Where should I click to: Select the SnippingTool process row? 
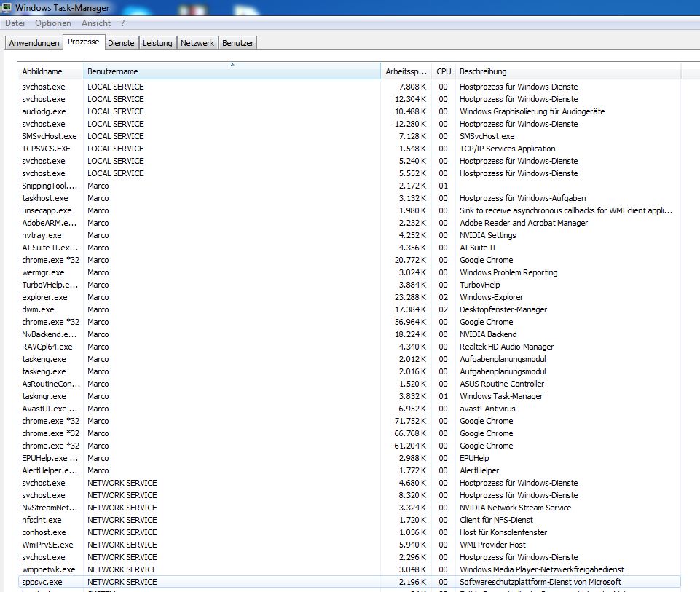(350, 186)
